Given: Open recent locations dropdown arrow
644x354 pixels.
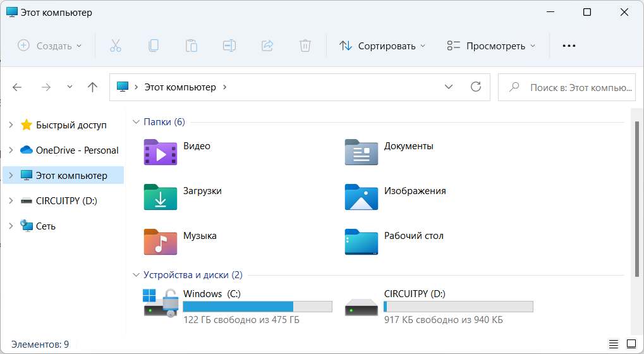Looking at the screenshot, I should pyautogui.click(x=70, y=87).
